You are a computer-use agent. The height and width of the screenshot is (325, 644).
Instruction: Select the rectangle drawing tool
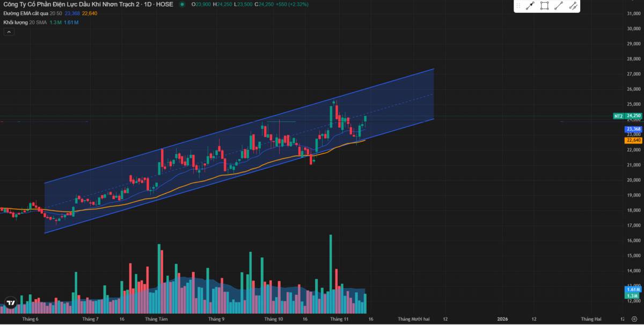pos(544,6)
